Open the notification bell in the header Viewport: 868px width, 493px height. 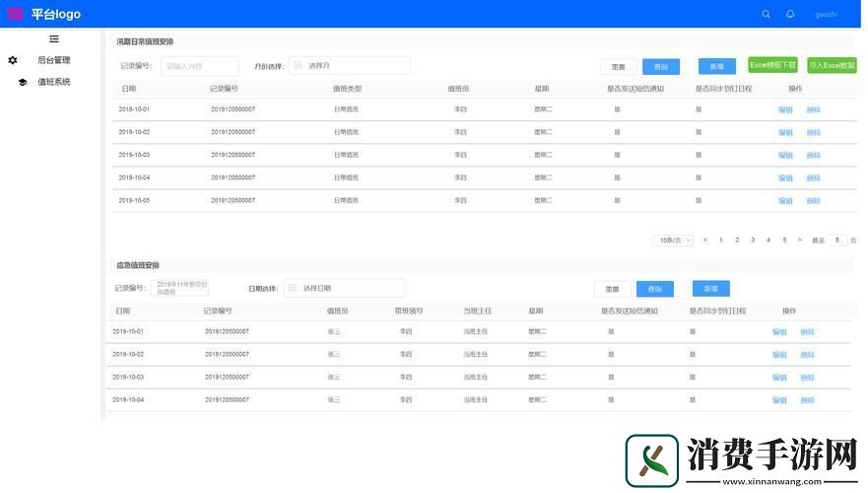point(790,14)
